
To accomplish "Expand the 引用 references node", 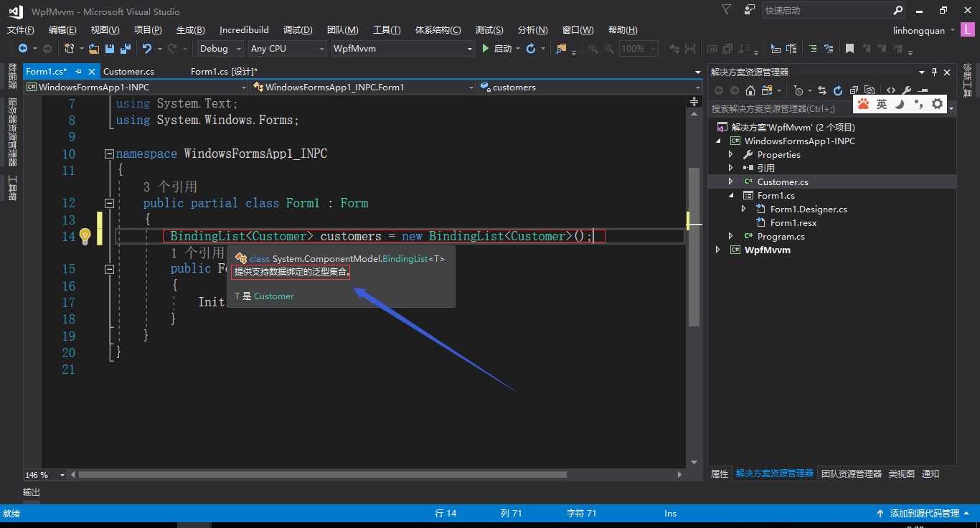I will (731, 168).
